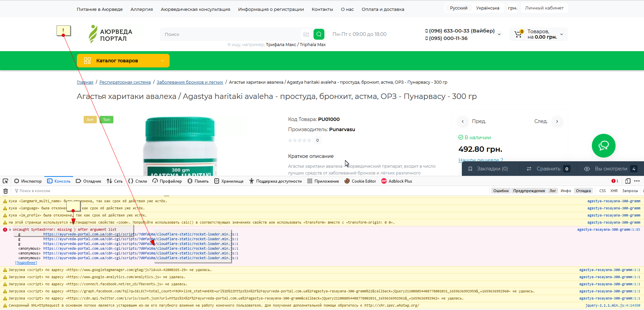Expand the cart dropdown chevron
The width and height of the screenshot is (644, 310).
point(561,34)
